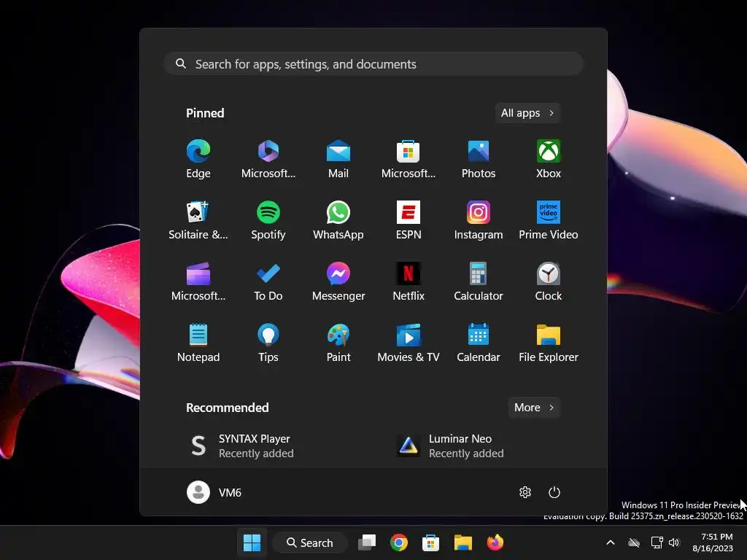747x560 pixels.
Task: Open Google Chrome from the taskbar
Action: [x=399, y=542]
